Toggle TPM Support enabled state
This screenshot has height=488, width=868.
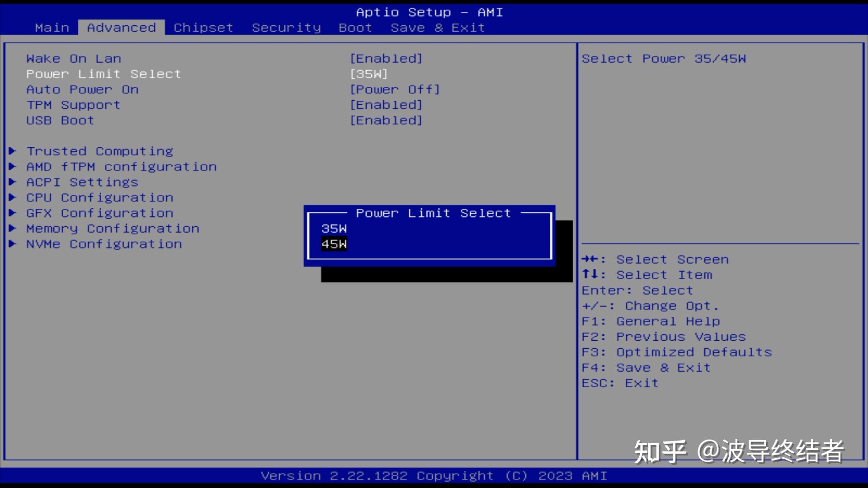[x=73, y=104]
